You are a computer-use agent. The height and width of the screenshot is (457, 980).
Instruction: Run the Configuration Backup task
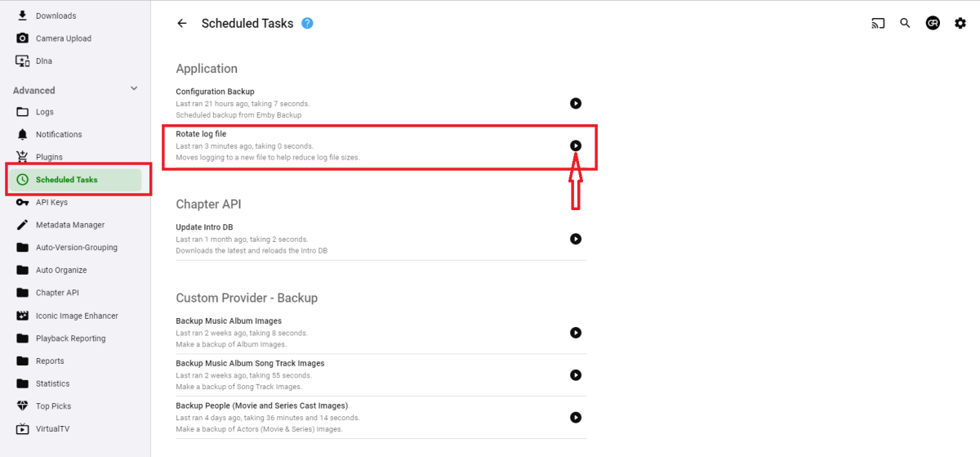[576, 103]
